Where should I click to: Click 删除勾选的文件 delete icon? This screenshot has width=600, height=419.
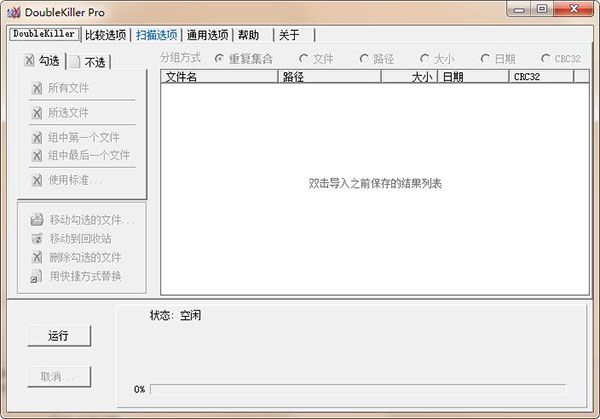tap(37, 257)
